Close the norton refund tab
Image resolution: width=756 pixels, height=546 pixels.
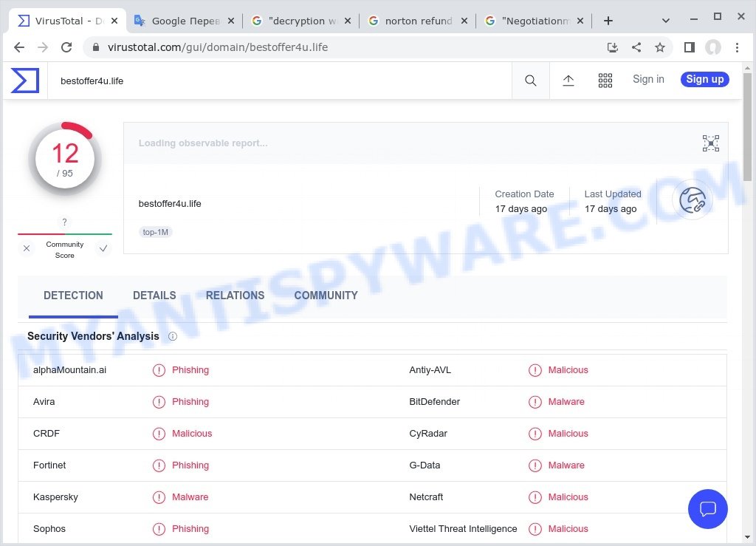point(464,21)
